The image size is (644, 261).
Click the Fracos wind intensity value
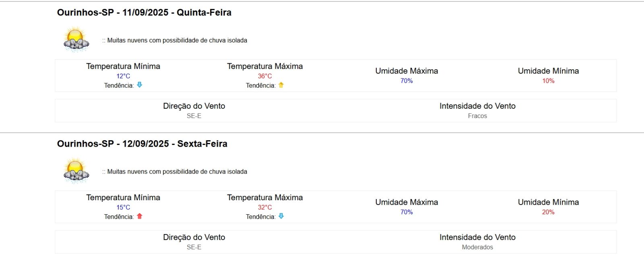point(477,116)
